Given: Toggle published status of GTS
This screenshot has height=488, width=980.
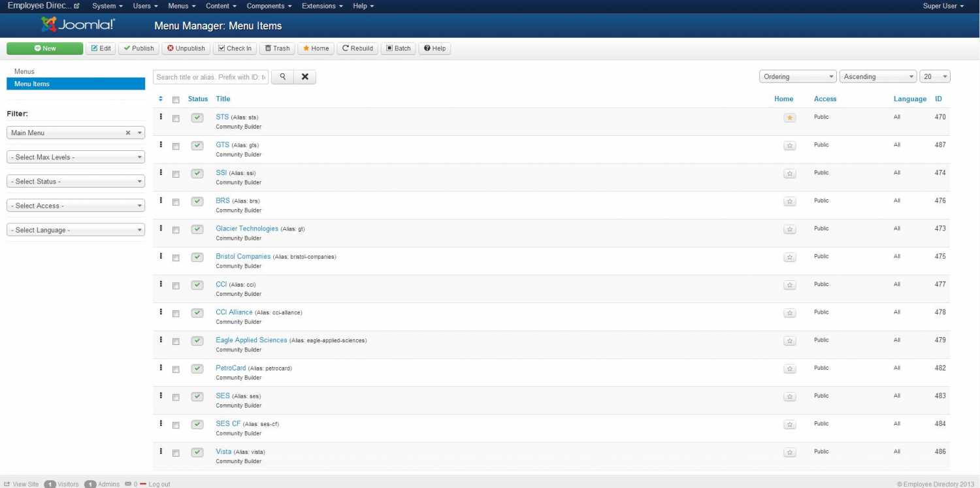Looking at the screenshot, I should 197,146.
